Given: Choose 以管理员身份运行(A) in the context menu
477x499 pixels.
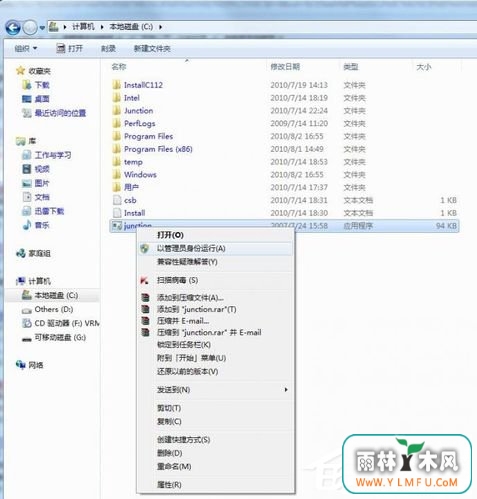Looking at the screenshot, I should [x=215, y=248].
